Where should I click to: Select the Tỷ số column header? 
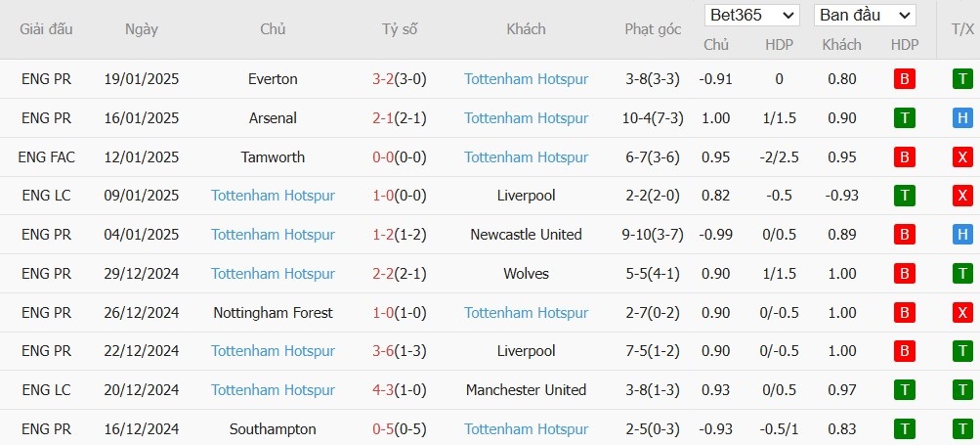tap(400, 29)
